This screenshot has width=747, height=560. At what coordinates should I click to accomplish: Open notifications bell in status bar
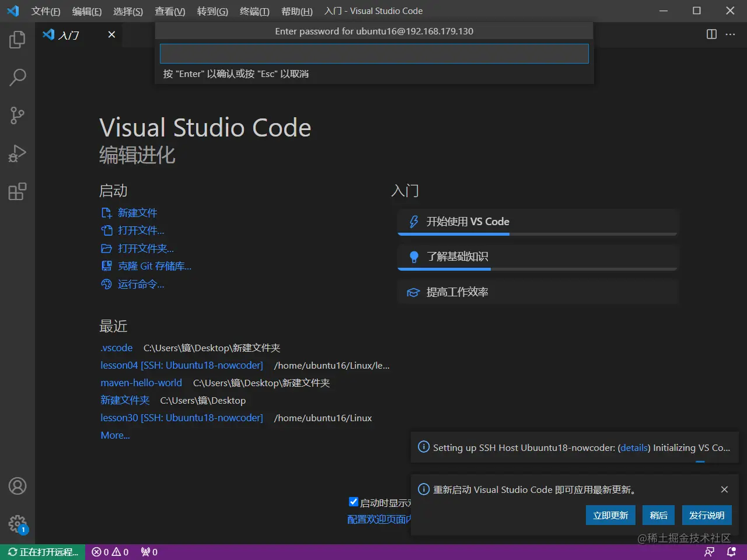click(731, 552)
